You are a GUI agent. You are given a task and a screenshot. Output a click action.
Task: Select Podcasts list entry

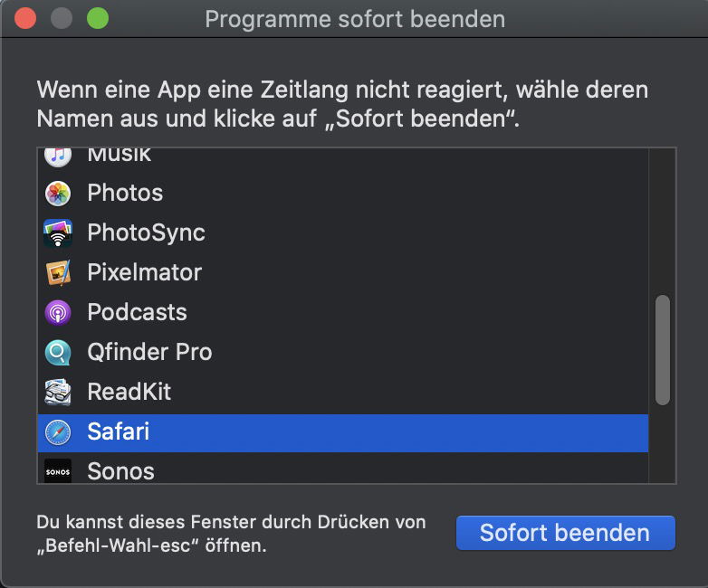click(343, 312)
